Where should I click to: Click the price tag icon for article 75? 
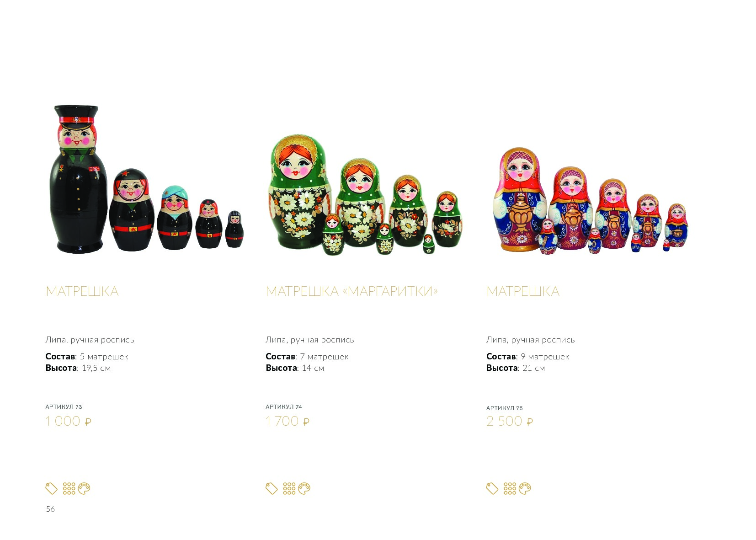pos(492,488)
